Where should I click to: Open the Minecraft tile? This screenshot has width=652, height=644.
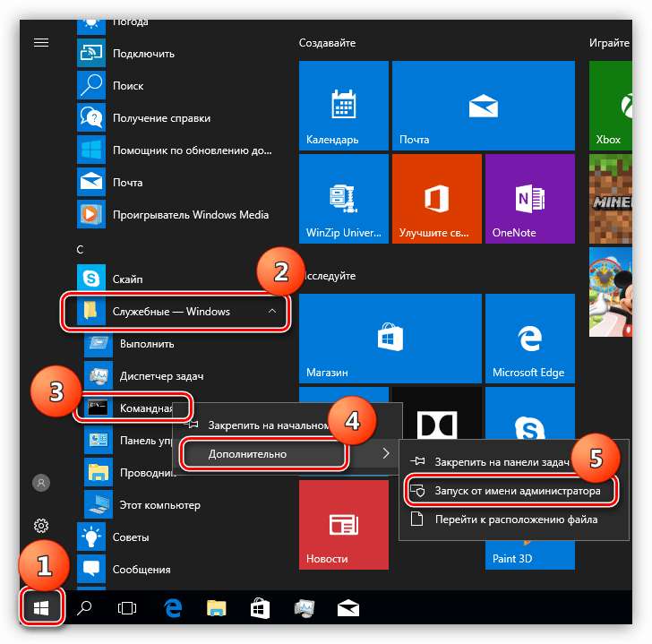[x=611, y=199]
